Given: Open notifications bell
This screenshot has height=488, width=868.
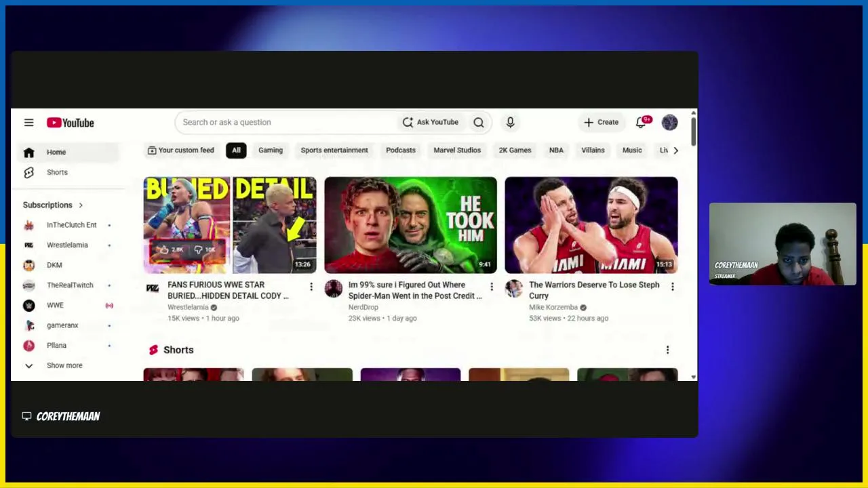Looking at the screenshot, I should tap(641, 122).
